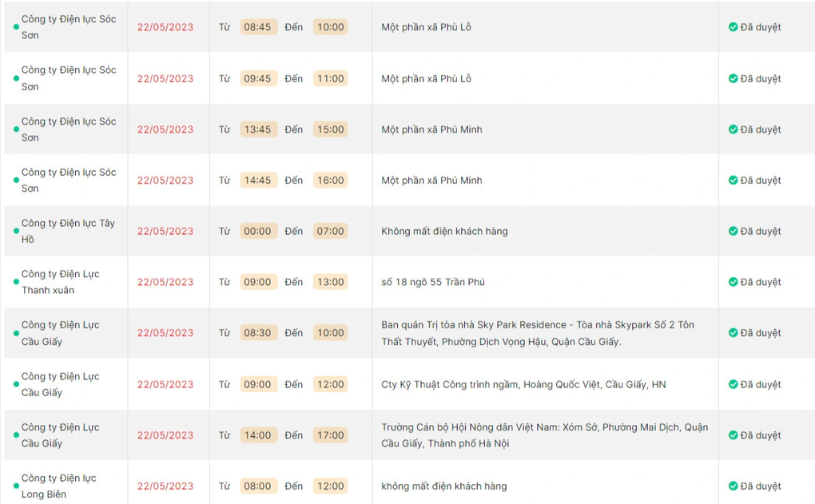Image resolution: width=815 pixels, height=504 pixels.
Task: Select the 14:45 start time badge
Action: 257,181
